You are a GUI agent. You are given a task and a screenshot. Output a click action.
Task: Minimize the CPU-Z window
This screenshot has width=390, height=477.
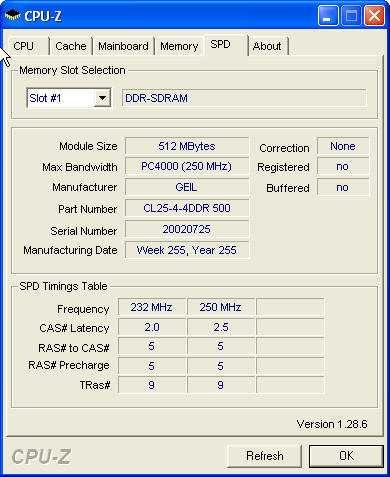click(x=328, y=16)
